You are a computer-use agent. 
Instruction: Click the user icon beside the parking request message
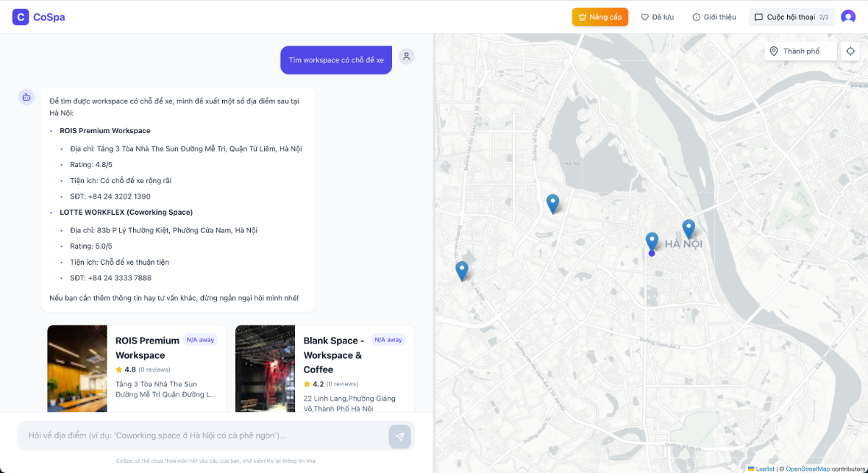[406, 56]
